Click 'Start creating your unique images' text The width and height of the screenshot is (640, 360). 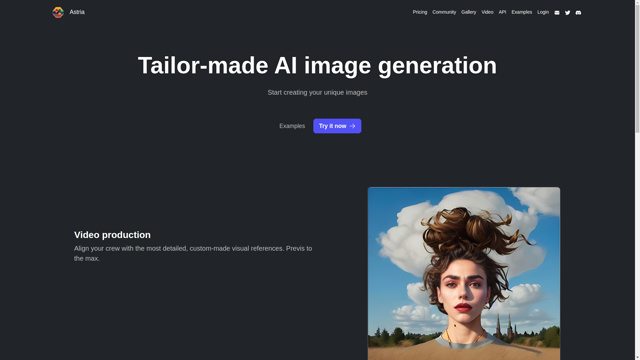point(318,93)
